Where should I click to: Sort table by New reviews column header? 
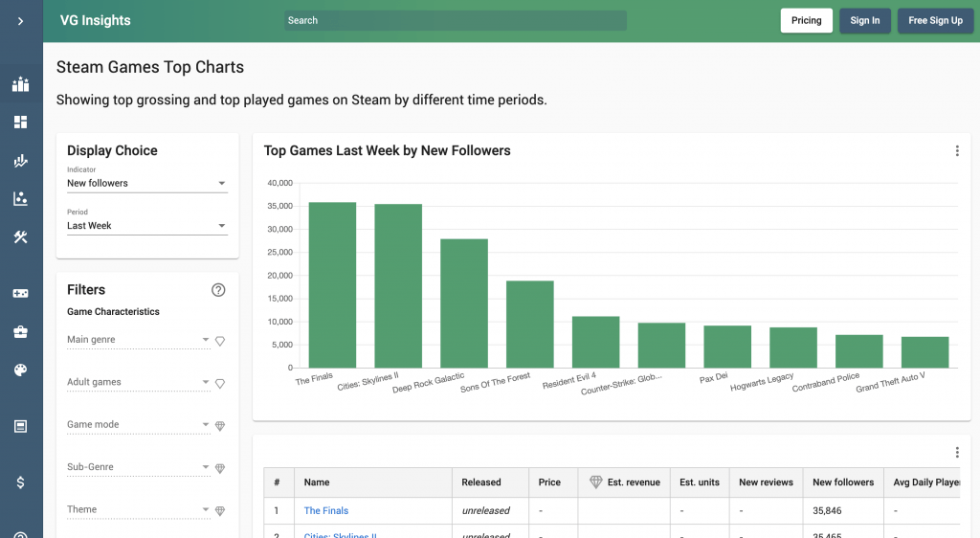[766, 482]
